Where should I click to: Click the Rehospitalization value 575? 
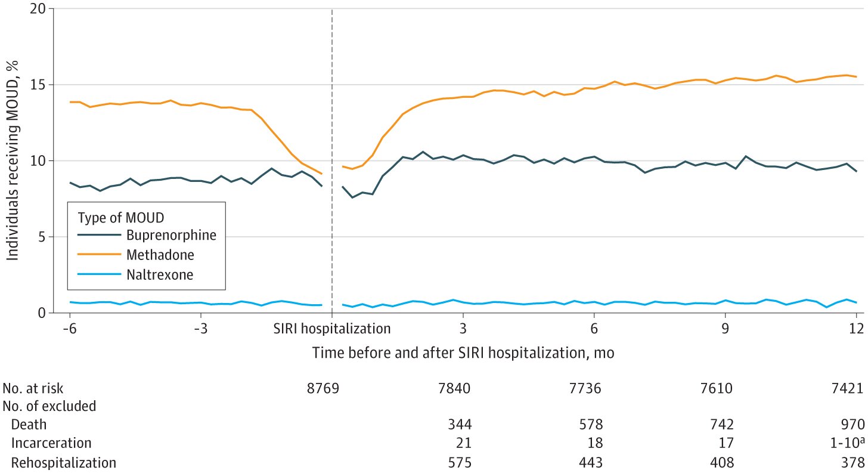(x=459, y=461)
